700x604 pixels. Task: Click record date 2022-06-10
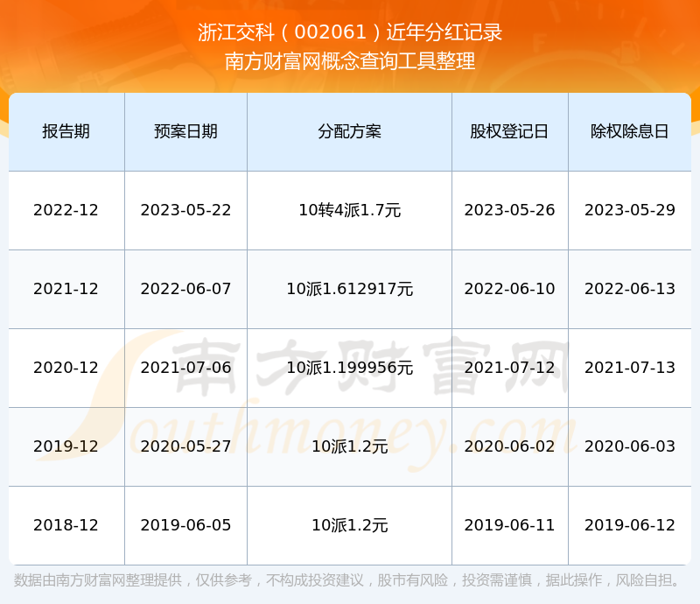[509, 289]
